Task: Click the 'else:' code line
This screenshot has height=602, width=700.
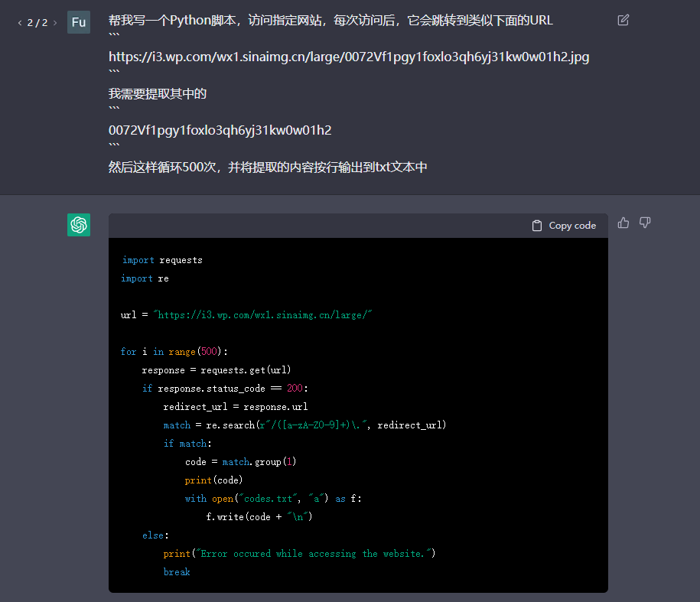Action: click(155, 535)
